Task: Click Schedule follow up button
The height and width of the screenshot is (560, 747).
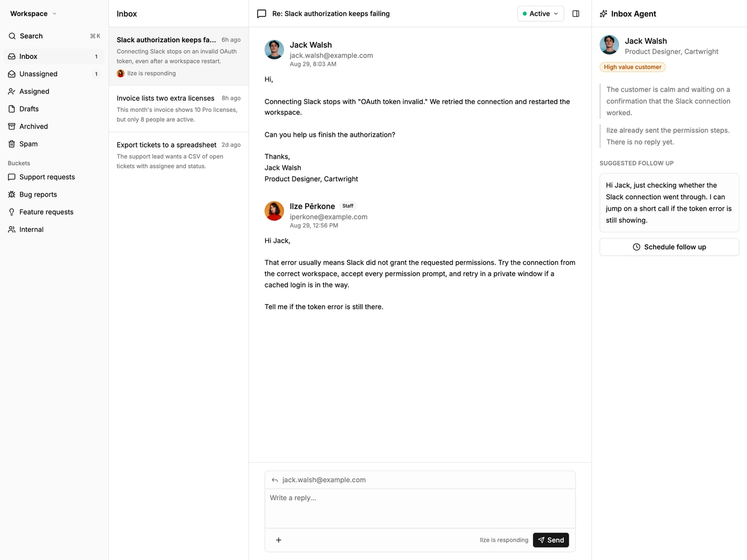Action: click(669, 247)
